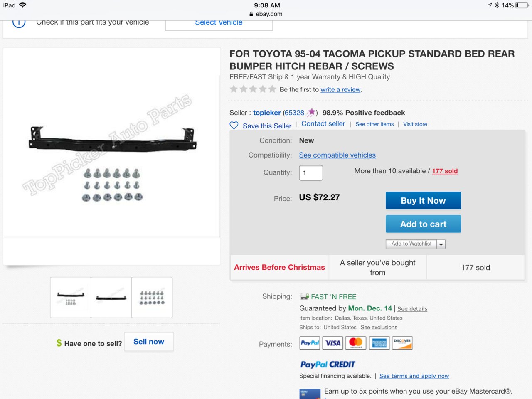This screenshot has height=399, width=532.
Task: Click the heart icon to save this seller
Action: (234, 126)
